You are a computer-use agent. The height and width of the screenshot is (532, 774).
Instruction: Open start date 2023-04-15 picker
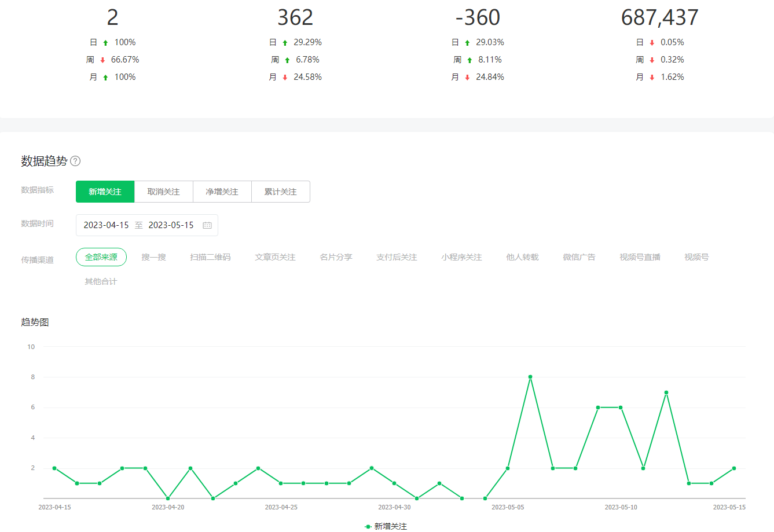point(106,225)
